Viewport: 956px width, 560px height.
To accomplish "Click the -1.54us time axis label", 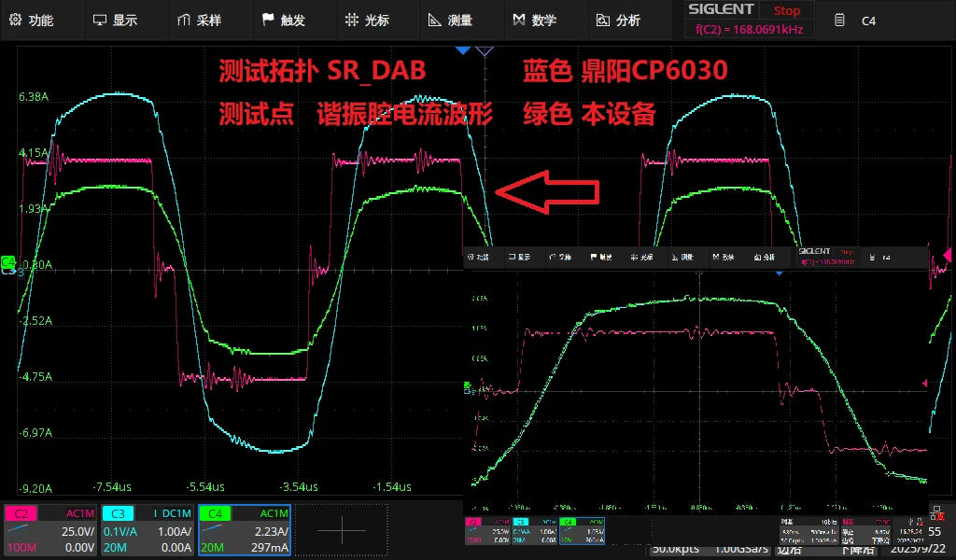I will tap(392, 487).
